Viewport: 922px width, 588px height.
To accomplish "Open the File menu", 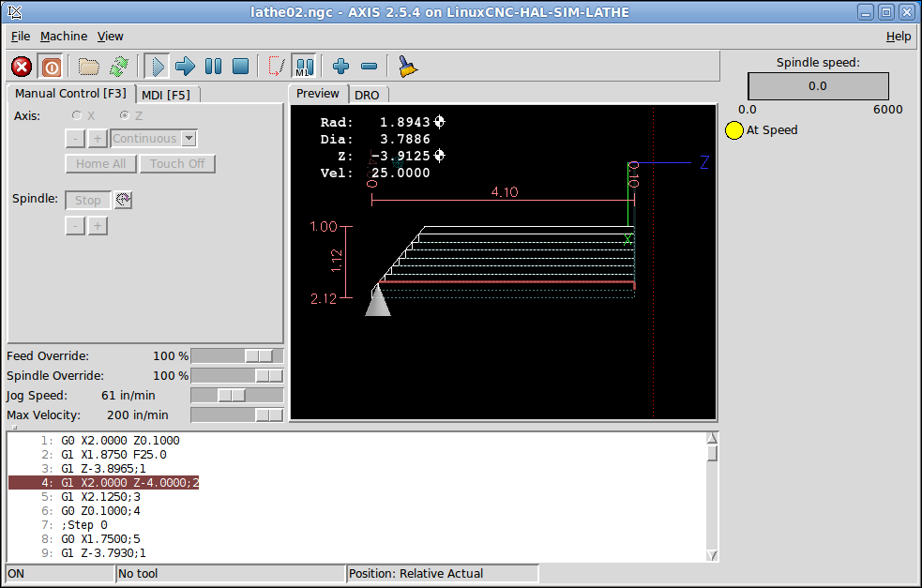I will [21, 37].
